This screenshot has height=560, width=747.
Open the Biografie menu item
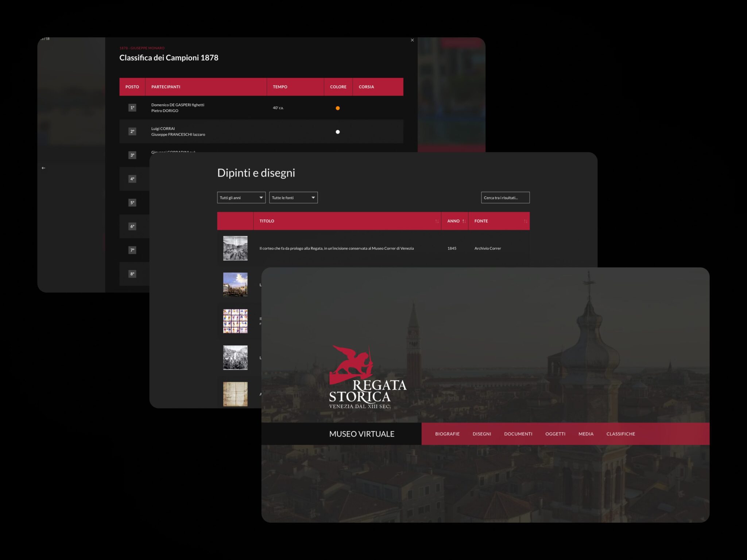tap(447, 434)
